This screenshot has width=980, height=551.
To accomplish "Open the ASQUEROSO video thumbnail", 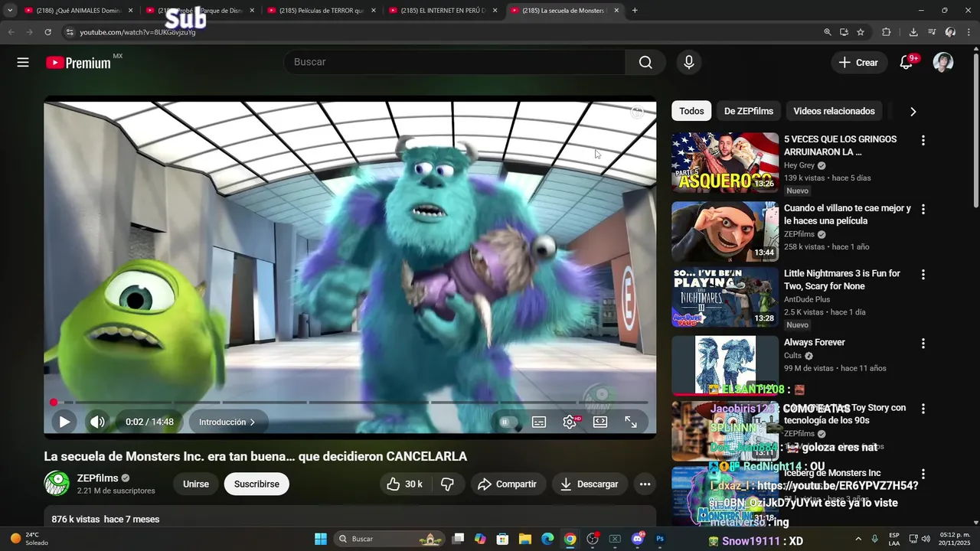I will click(725, 162).
